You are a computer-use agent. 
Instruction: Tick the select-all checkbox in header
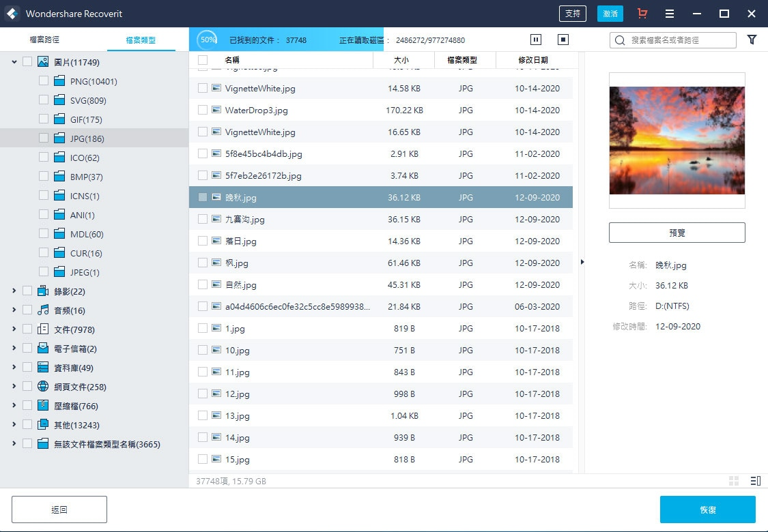pyautogui.click(x=202, y=60)
